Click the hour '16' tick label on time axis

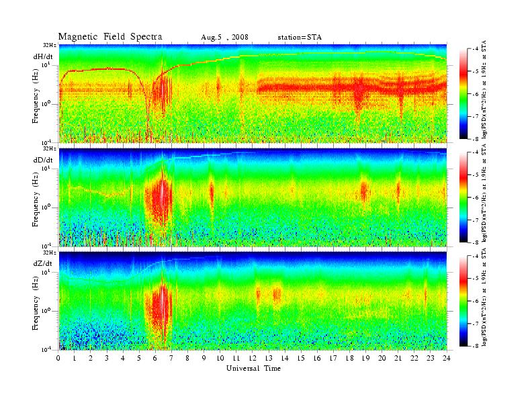coord(317,359)
